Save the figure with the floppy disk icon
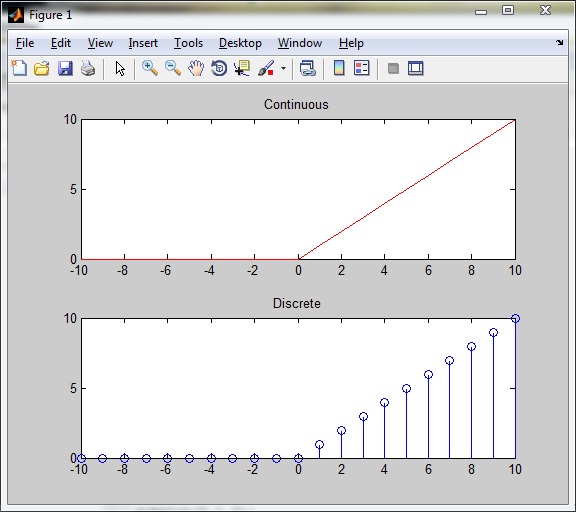 pyautogui.click(x=65, y=68)
